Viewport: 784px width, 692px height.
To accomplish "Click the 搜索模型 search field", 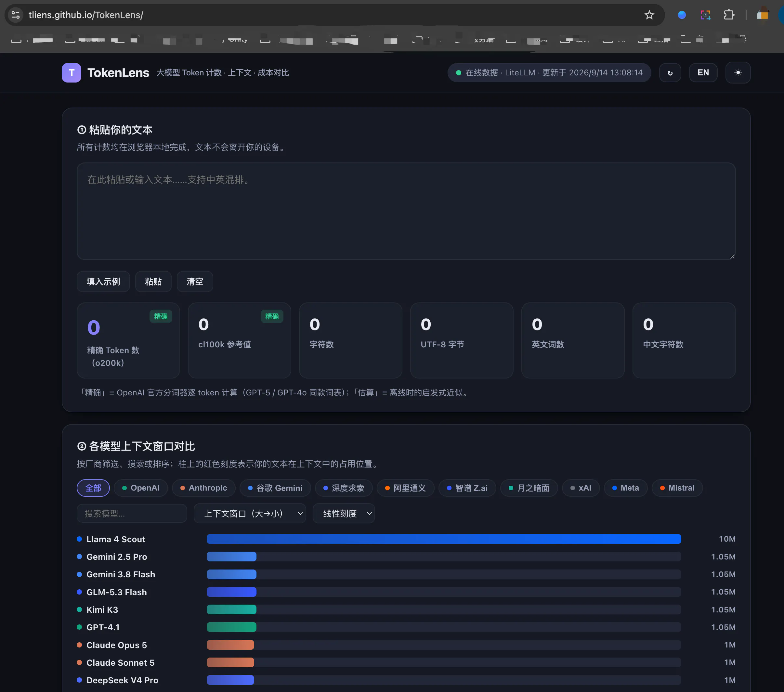I will [132, 514].
